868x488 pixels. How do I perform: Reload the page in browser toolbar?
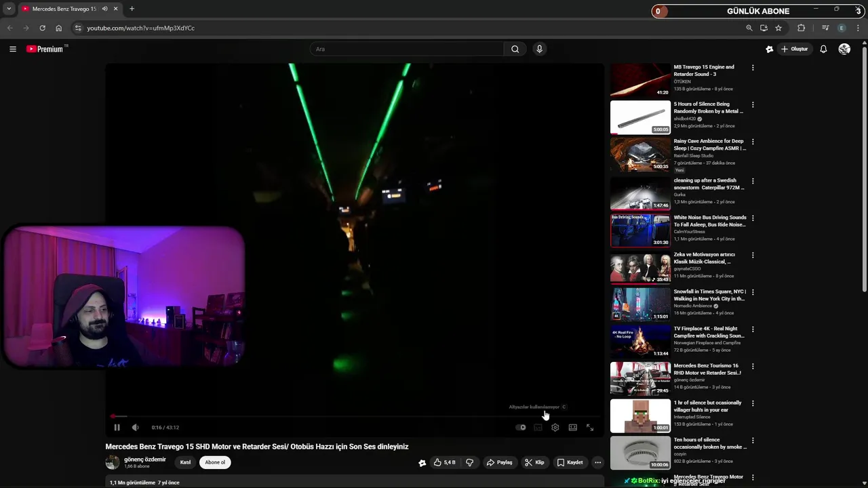42,28
